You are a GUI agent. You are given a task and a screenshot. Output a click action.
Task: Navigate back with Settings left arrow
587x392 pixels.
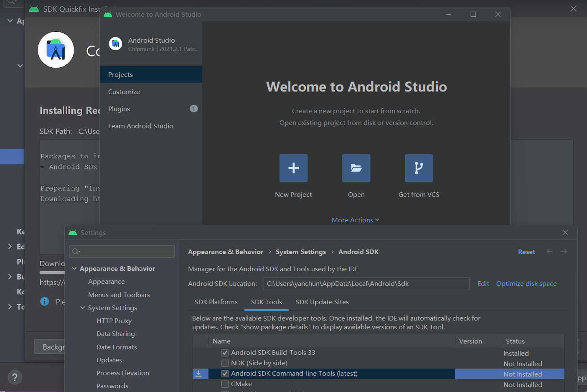549,252
